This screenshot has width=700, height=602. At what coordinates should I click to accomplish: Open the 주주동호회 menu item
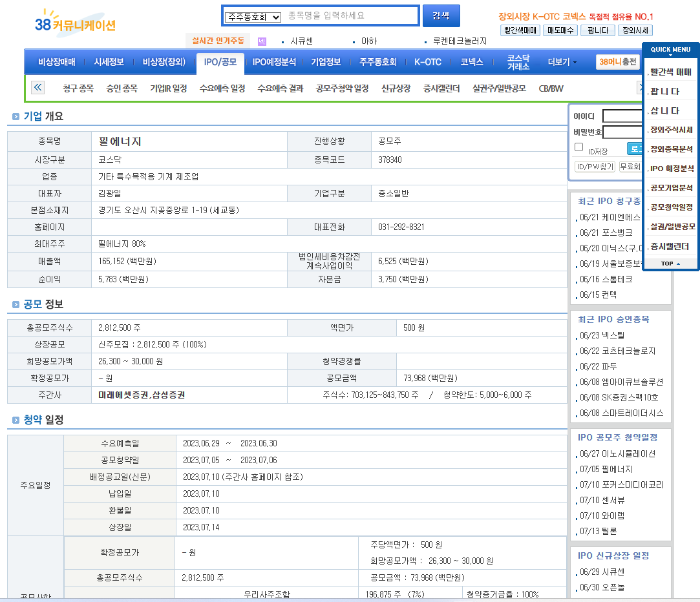pos(378,62)
